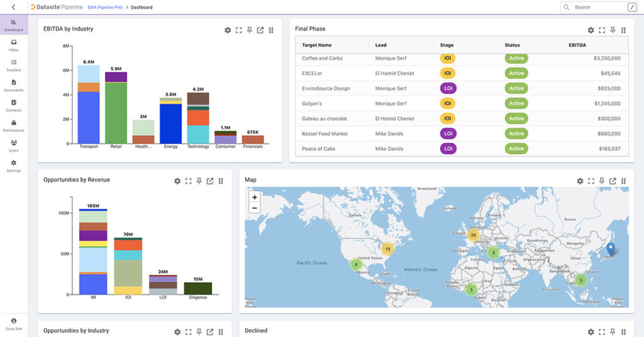Screen dimensions: 644x337
Task: Collapse the sidebar with the back chevron
Action: 13,7
